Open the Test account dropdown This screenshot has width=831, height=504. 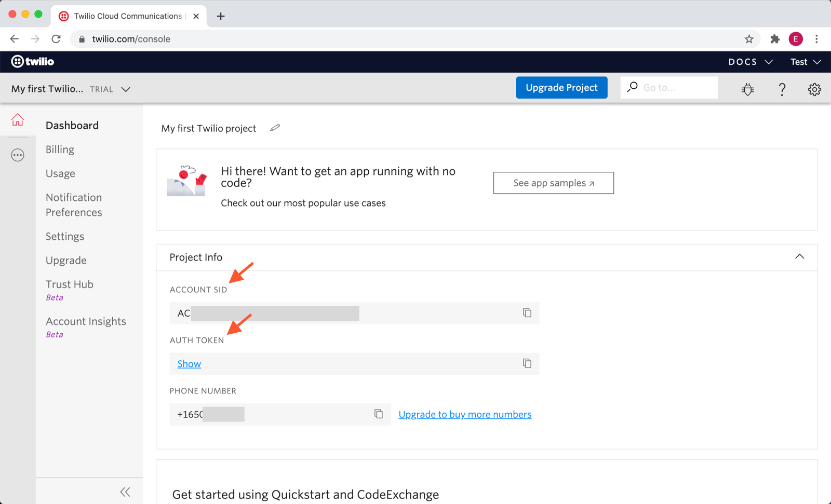click(x=805, y=62)
